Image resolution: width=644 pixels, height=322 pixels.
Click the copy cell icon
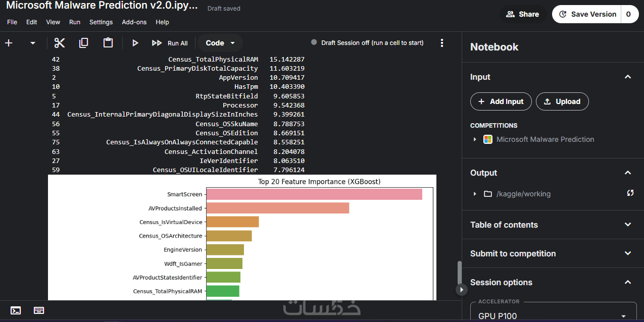coord(84,43)
